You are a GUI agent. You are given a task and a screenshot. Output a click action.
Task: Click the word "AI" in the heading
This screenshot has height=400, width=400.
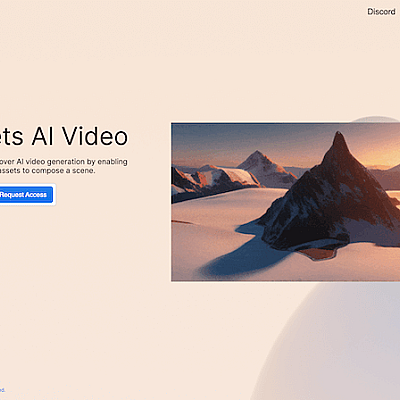click(x=43, y=137)
